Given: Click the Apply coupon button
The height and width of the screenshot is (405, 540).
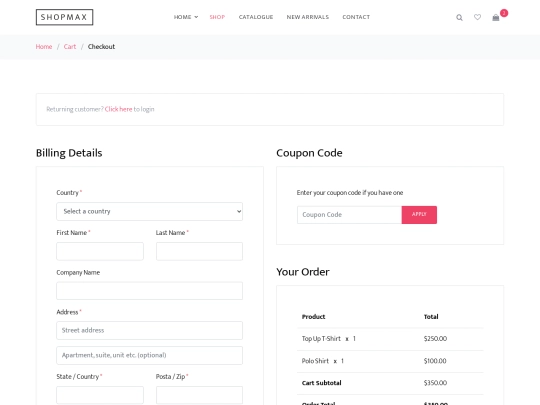Looking at the screenshot, I should coord(419,215).
